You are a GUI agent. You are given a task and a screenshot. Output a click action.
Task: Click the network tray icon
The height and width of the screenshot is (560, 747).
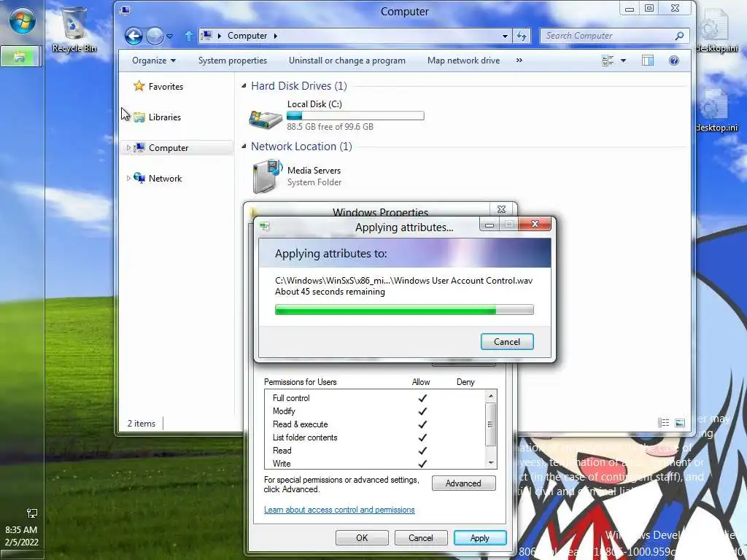pyautogui.click(x=32, y=513)
